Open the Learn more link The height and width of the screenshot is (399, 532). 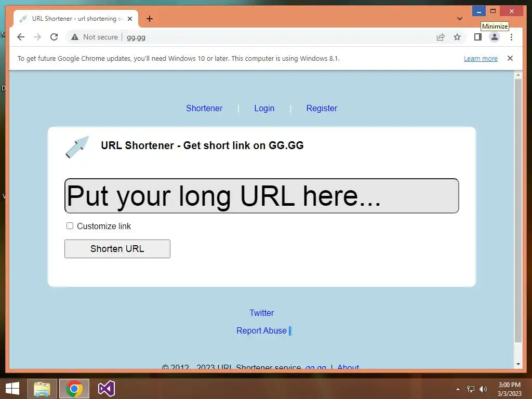[x=481, y=58]
